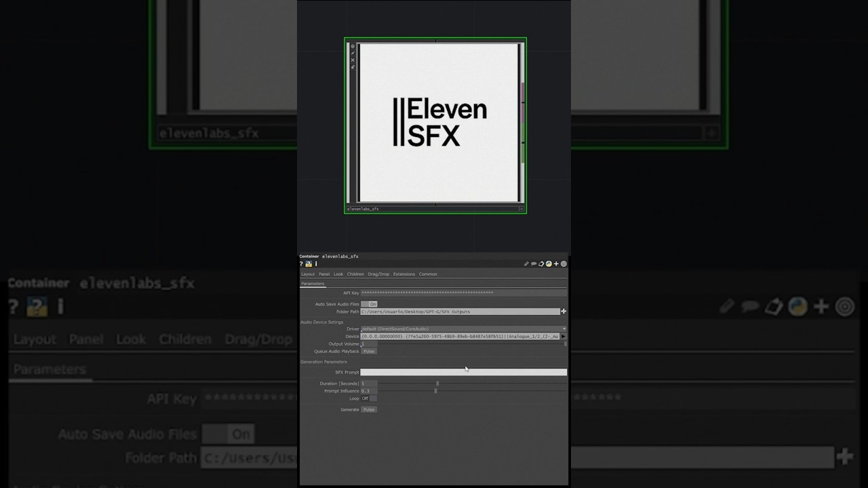
Task: Open the Driver dropdown menu
Action: coord(463,329)
